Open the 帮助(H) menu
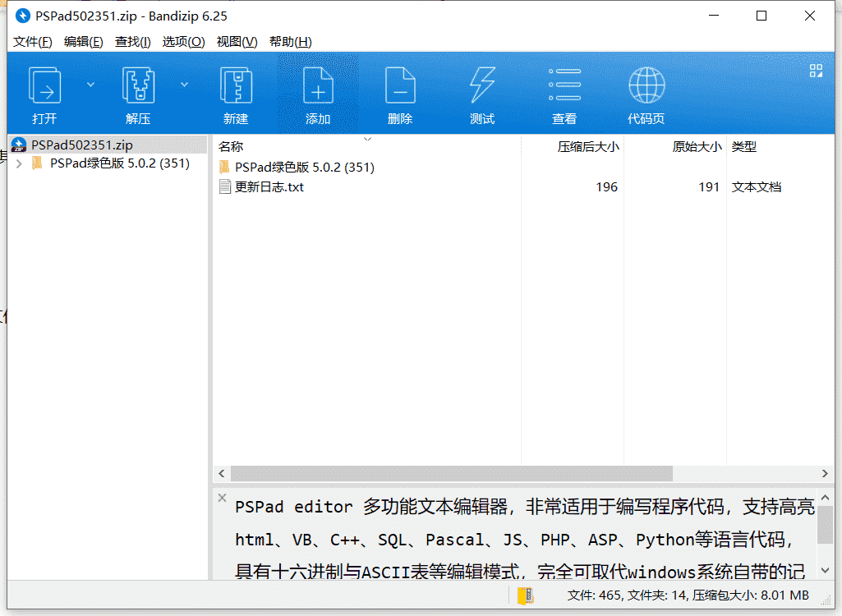Screen dimensions: 842x616 coord(291,42)
